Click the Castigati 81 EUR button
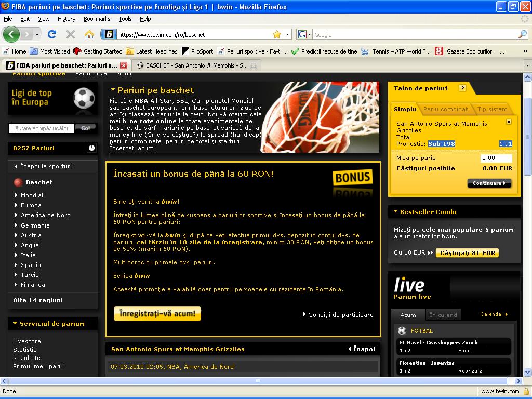The image size is (532, 399). point(467,253)
